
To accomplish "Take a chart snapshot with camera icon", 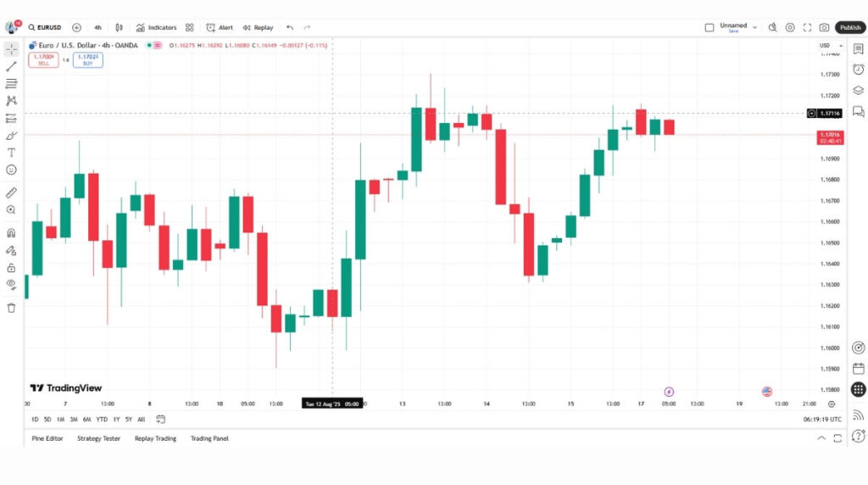I will [x=824, y=27].
